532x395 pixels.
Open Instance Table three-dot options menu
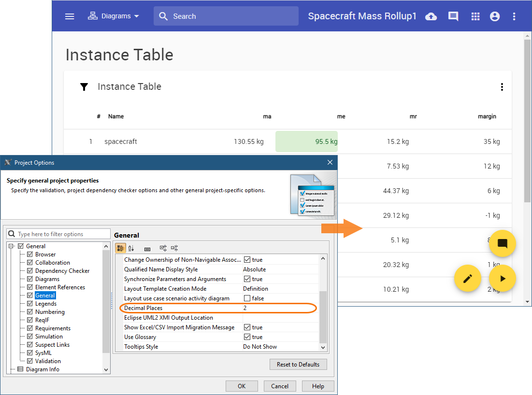click(x=502, y=87)
